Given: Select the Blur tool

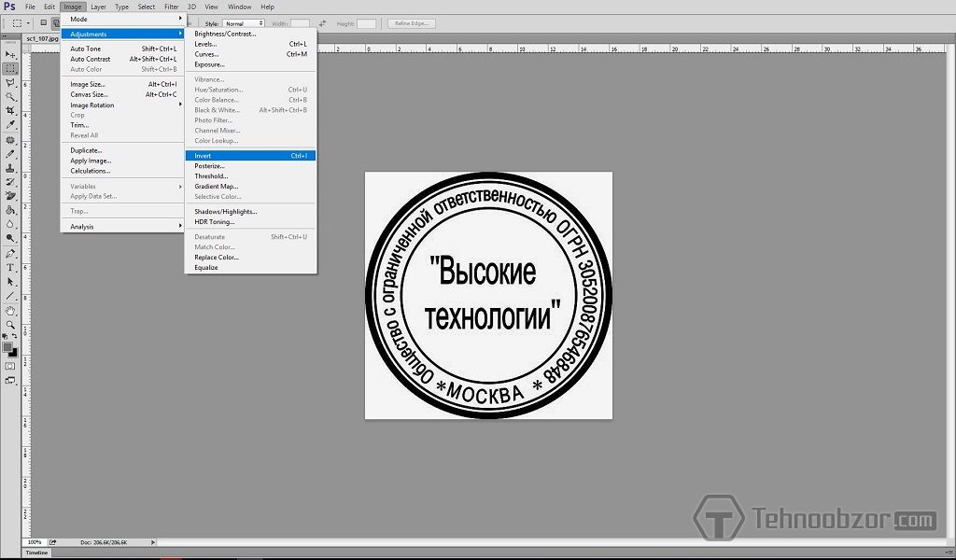Looking at the screenshot, I should pyautogui.click(x=10, y=224).
